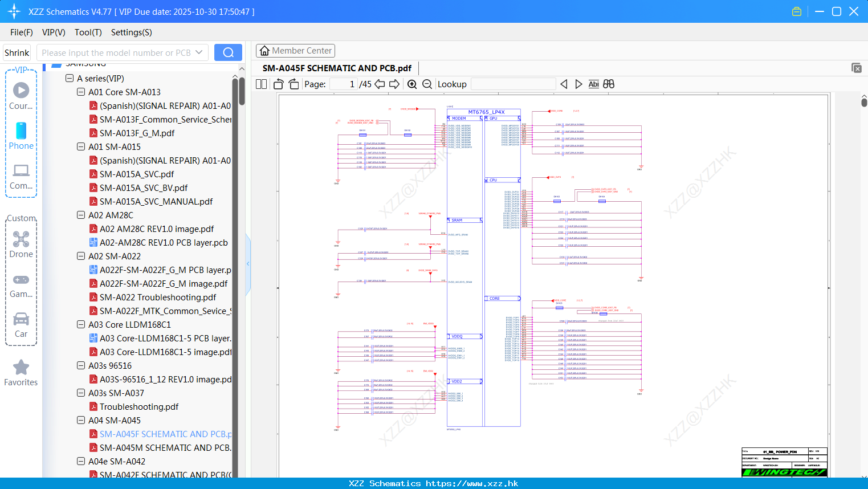
Task: Open the File(F) menu
Action: coord(22,32)
